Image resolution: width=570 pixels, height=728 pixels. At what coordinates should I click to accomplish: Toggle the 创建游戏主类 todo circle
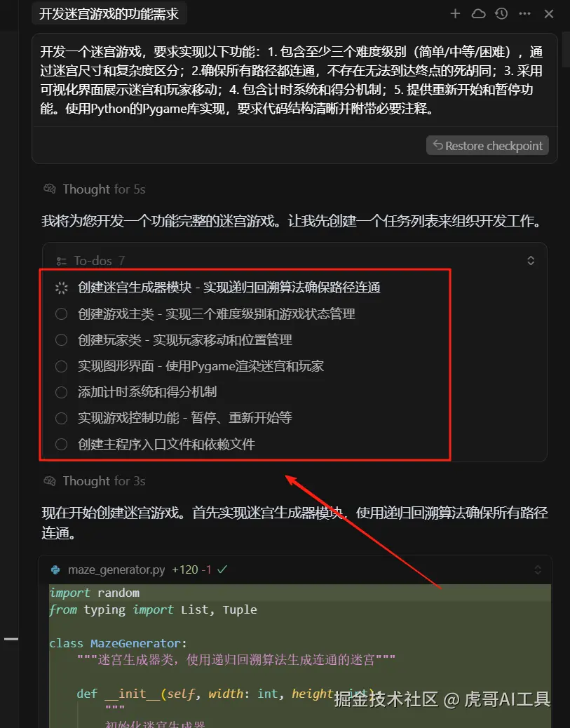click(61, 314)
